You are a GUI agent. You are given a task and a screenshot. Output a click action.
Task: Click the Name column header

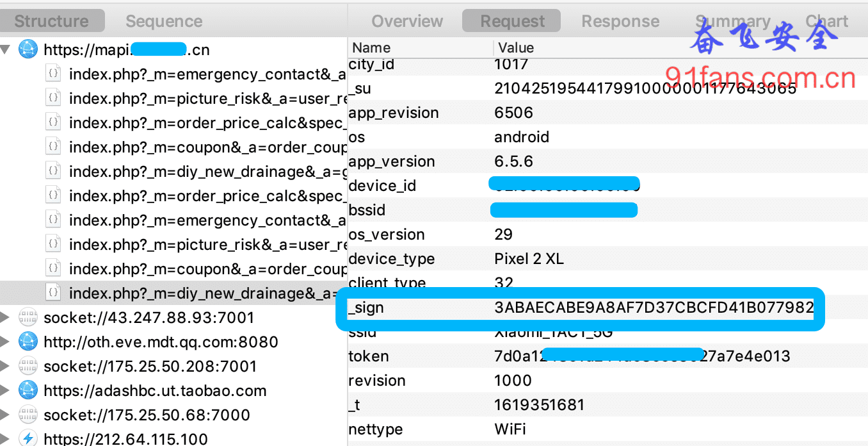371,47
